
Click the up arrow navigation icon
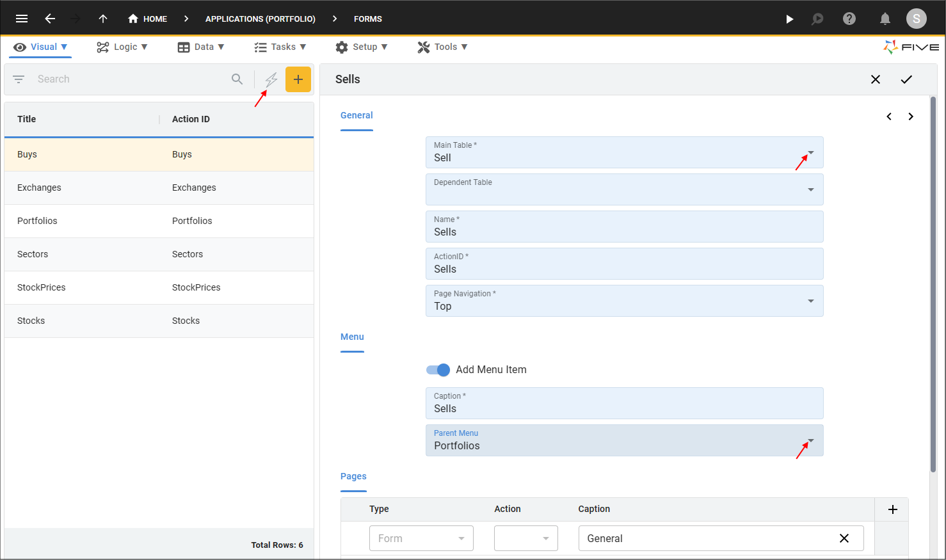(x=103, y=19)
